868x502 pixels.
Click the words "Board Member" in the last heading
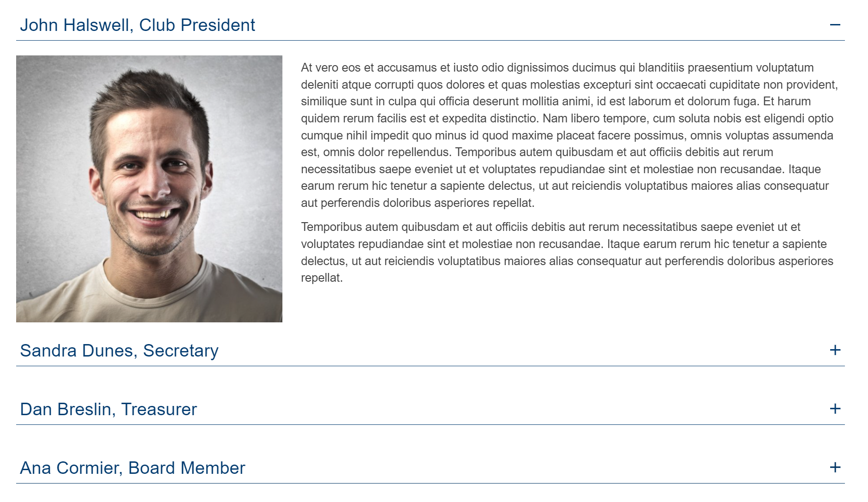coord(187,468)
